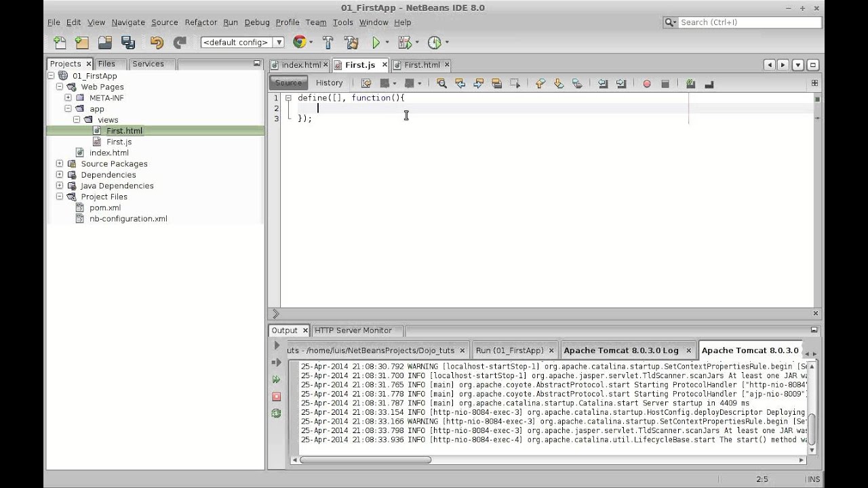
Task: Click the New Project toolbar icon
Action: 82,42
